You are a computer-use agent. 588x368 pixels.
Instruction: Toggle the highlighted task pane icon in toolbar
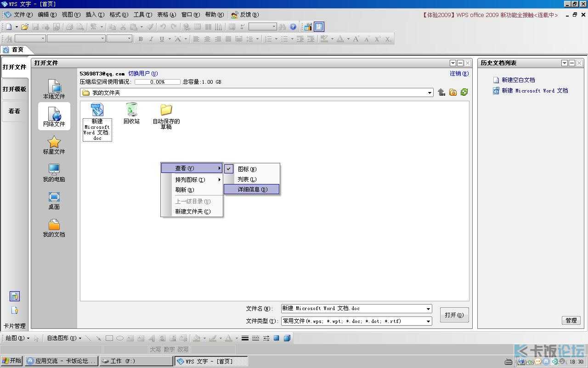tap(319, 27)
